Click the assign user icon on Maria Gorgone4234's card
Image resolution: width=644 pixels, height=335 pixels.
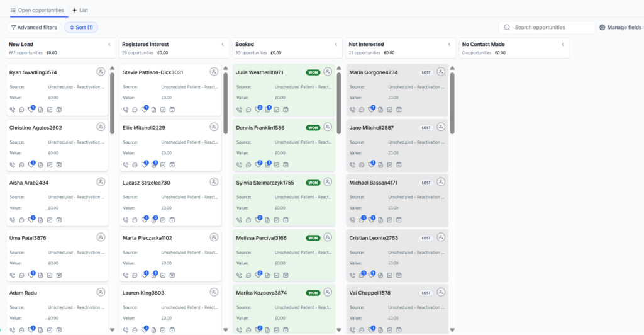tap(441, 72)
